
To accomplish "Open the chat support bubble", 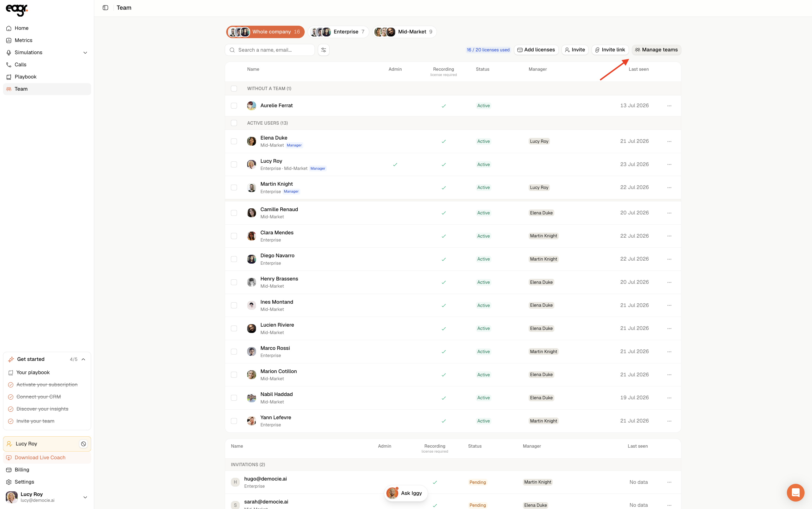I will pos(795,492).
